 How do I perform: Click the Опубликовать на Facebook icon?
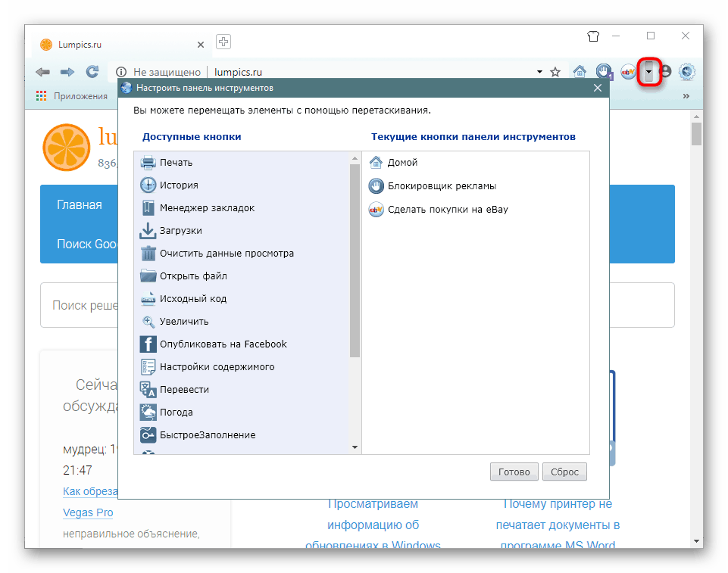(148, 344)
